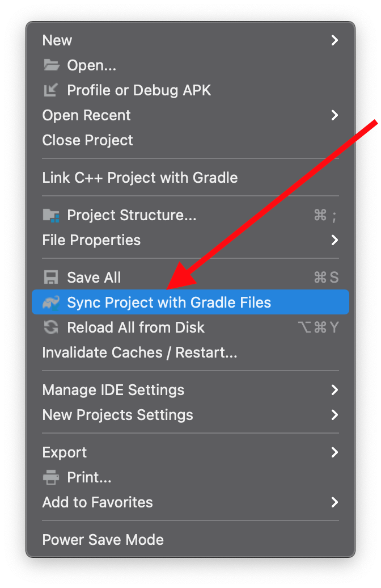Click the Project Structure folder icon
This screenshot has height=588, width=381.
tap(51, 215)
